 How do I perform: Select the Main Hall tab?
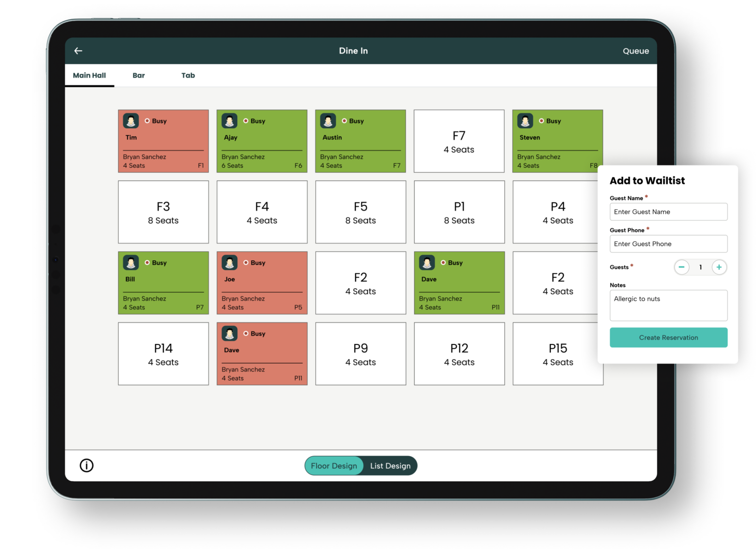(90, 75)
